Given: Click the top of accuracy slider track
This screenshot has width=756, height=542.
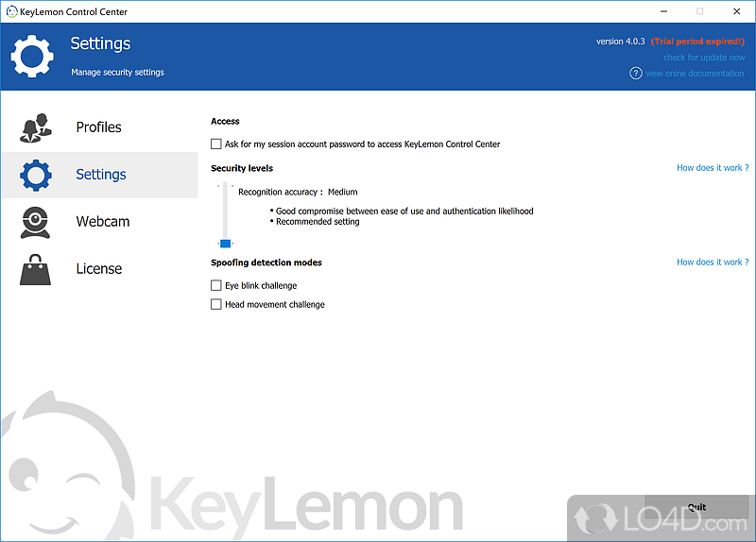Looking at the screenshot, I should 225,185.
